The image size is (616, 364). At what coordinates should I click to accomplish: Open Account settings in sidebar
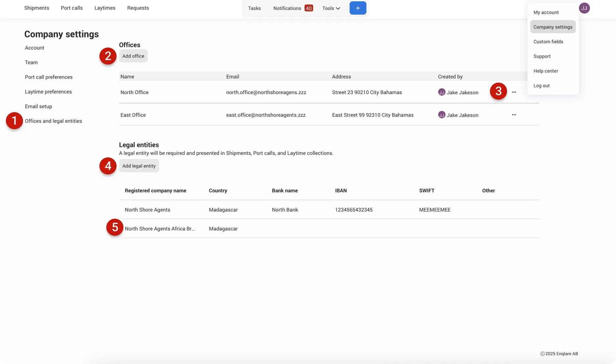[34, 48]
